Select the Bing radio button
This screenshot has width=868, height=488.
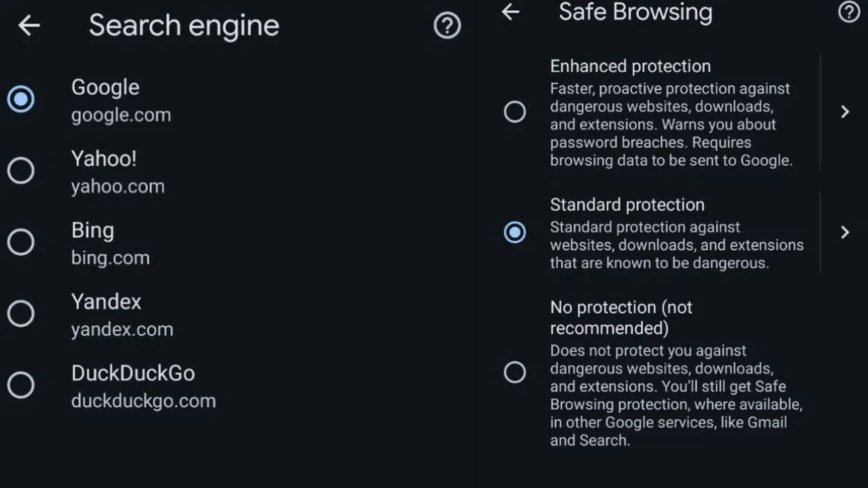[21, 242]
